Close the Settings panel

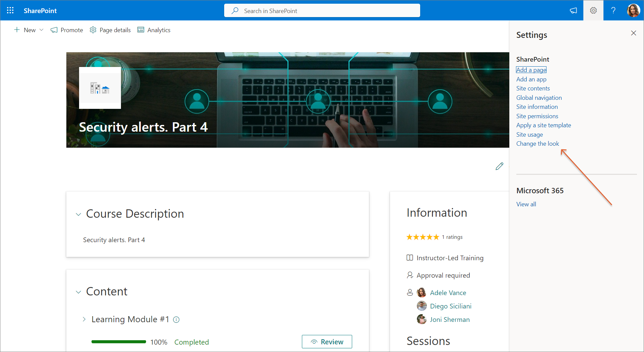tap(633, 33)
